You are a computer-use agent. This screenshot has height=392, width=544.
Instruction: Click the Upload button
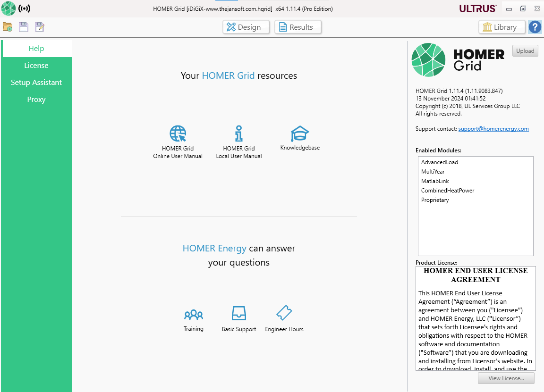525,51
